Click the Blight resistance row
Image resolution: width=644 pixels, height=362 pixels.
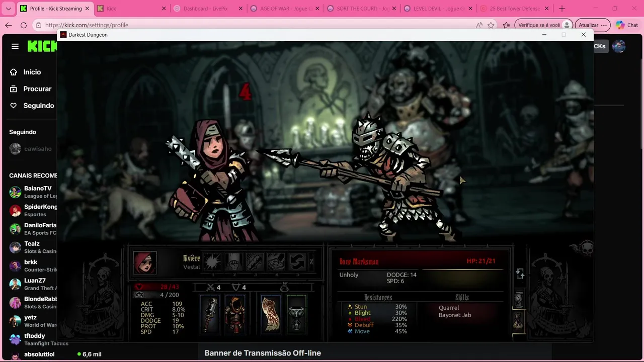pyautogui.click(x=377, y=313)
